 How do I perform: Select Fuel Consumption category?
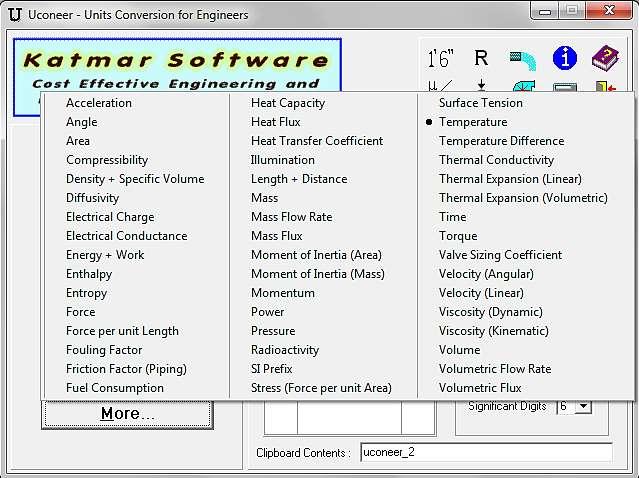point(115,388)
